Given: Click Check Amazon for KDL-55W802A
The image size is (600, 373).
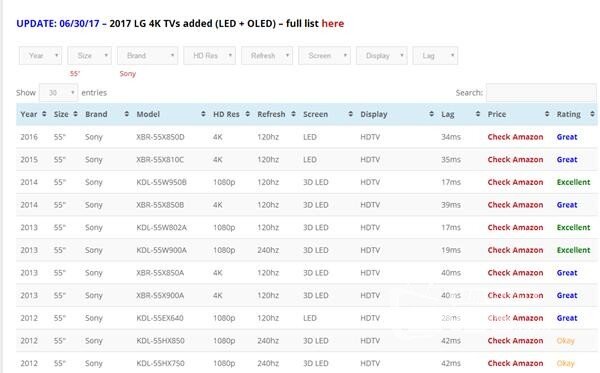Looking at the screenshot, I should 515,227.
